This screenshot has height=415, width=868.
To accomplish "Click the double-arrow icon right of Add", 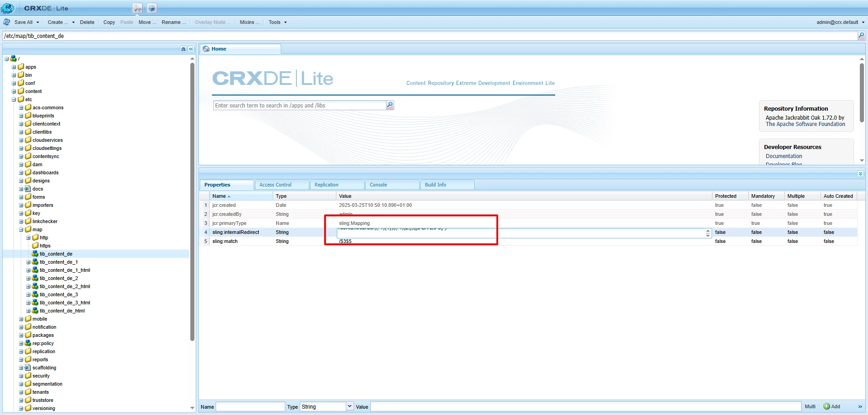I will 860,406.
